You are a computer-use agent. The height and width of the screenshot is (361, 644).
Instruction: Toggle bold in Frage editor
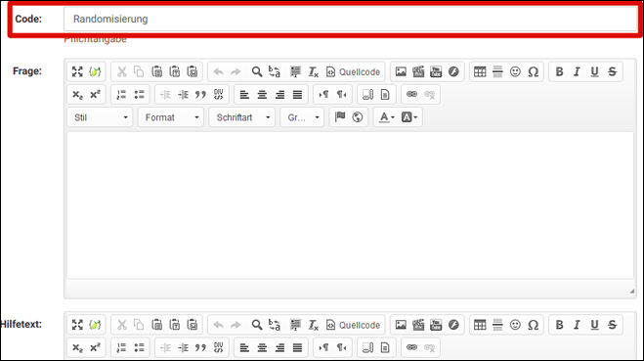pos(559,71)
